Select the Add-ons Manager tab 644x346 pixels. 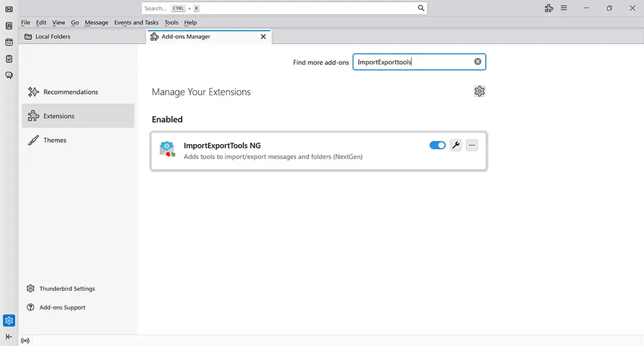pyautogui.click(x=209, y=37)
